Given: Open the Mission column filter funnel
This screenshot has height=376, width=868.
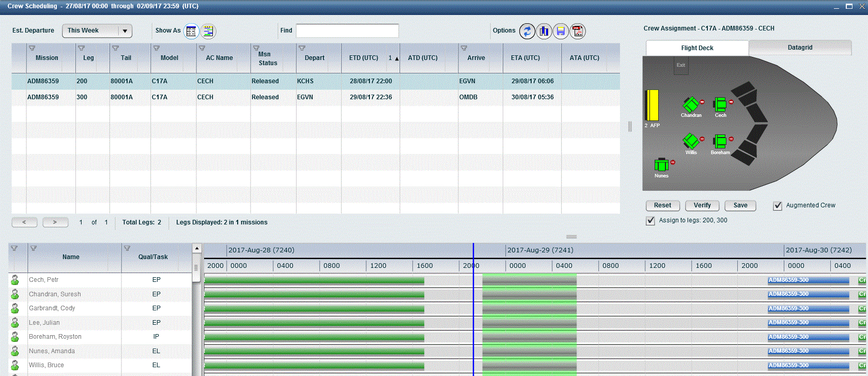Looking at the screenshot, I should [x=32, y=48].
